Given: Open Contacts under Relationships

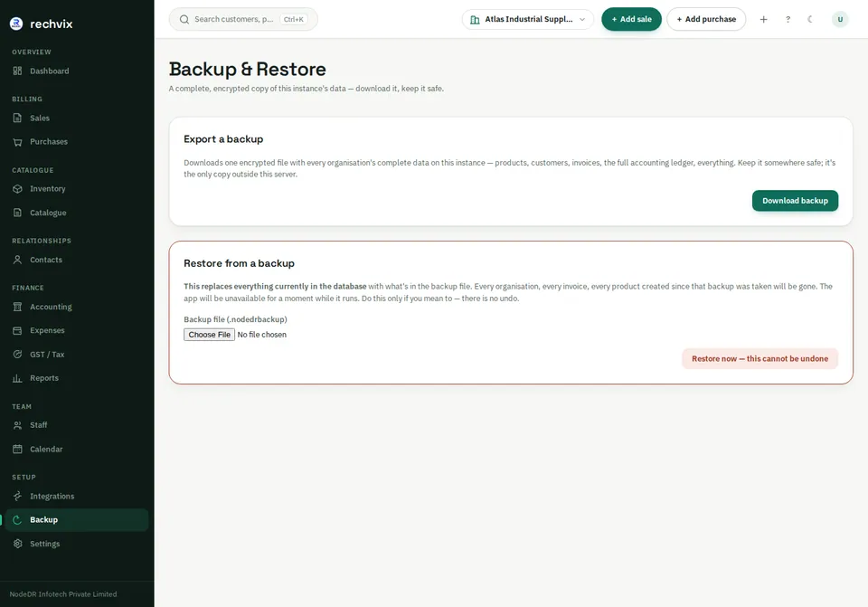Looking at the screenshot, I should (x=77, y=260).
